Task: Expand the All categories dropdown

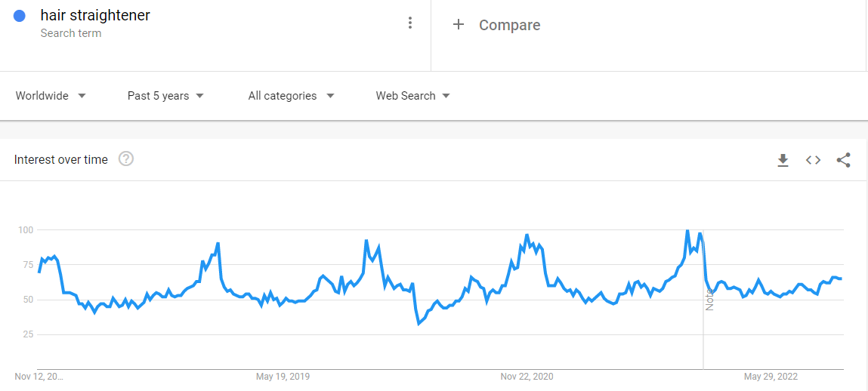Action: point(291,96)
